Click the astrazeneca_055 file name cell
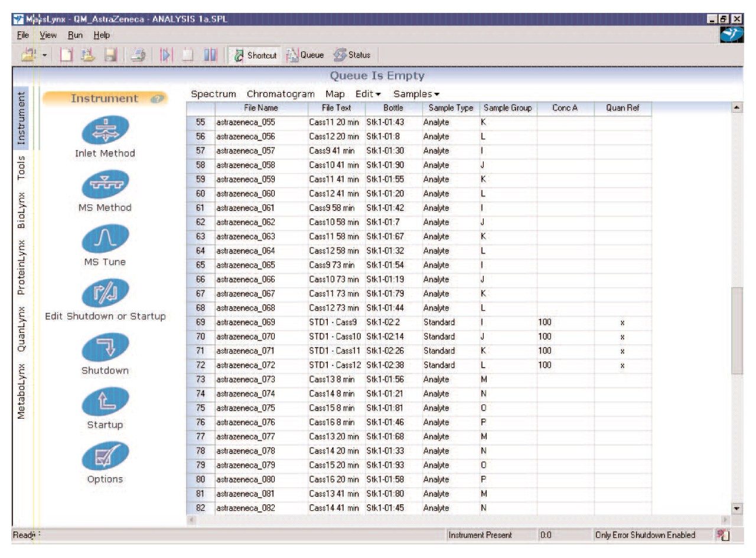The width and height of the screenshot is (756, 558). pos(261,122)
